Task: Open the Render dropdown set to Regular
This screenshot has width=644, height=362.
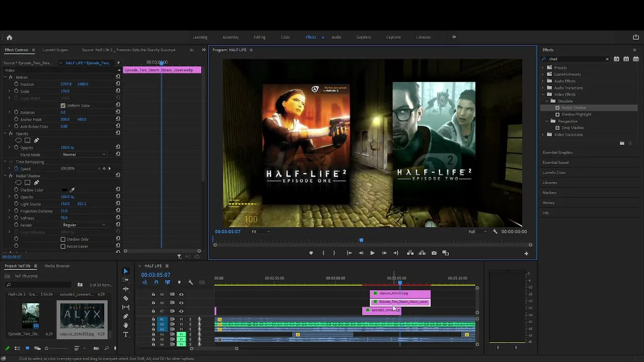Action: coord(84,225)
